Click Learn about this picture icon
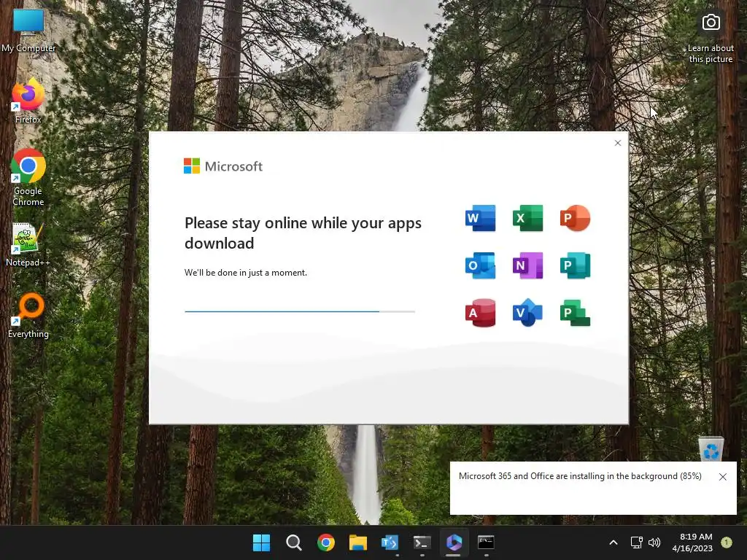 711,23
